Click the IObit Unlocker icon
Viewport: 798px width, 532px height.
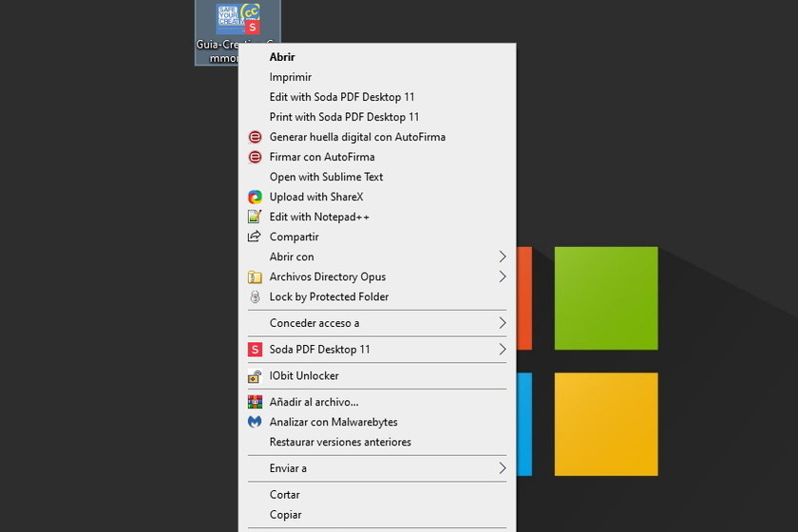(x=255, y=376)
